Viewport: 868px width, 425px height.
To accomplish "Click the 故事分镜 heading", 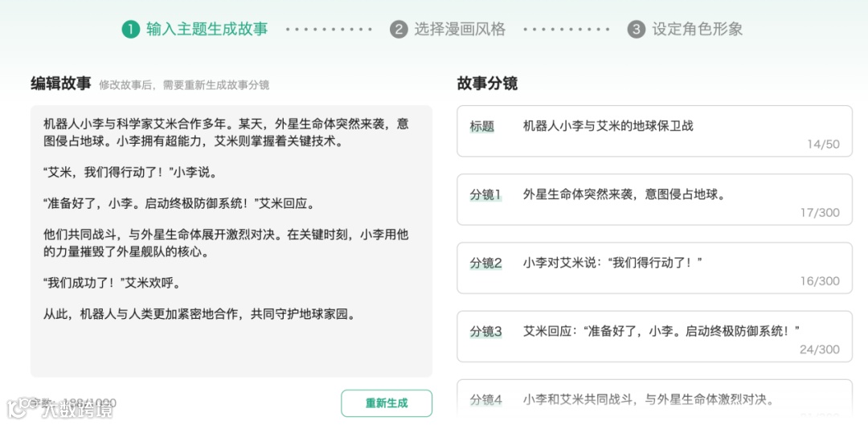I will pos(487,84).
